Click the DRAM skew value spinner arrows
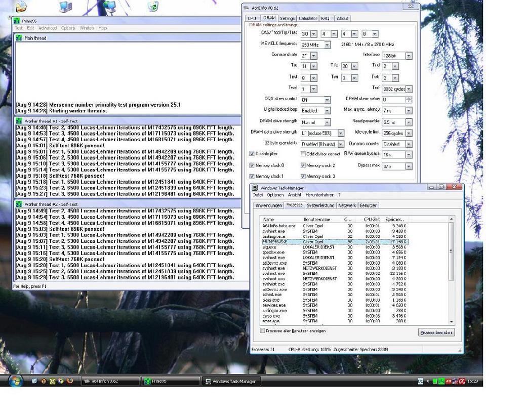525x420 pixels. tap(409, 100)
